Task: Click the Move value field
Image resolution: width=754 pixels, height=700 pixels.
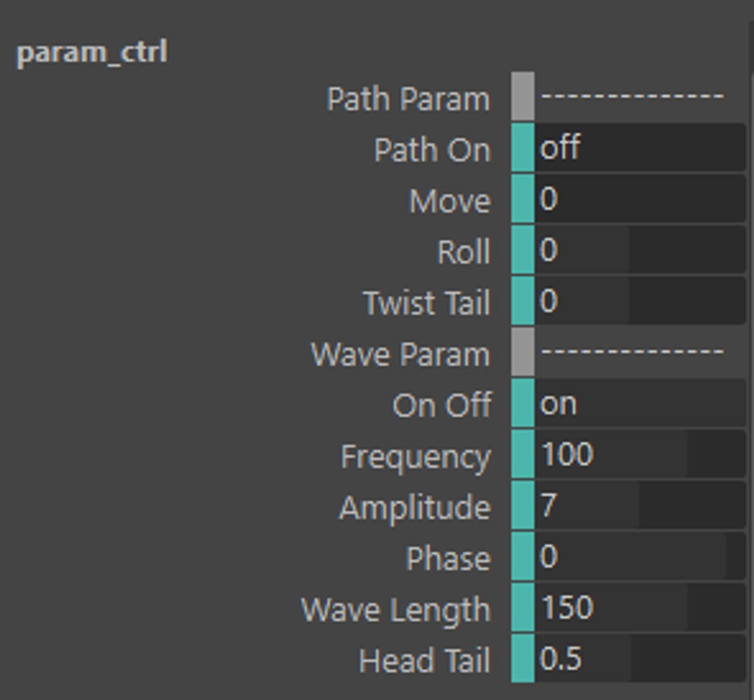Action: point(639,199)
